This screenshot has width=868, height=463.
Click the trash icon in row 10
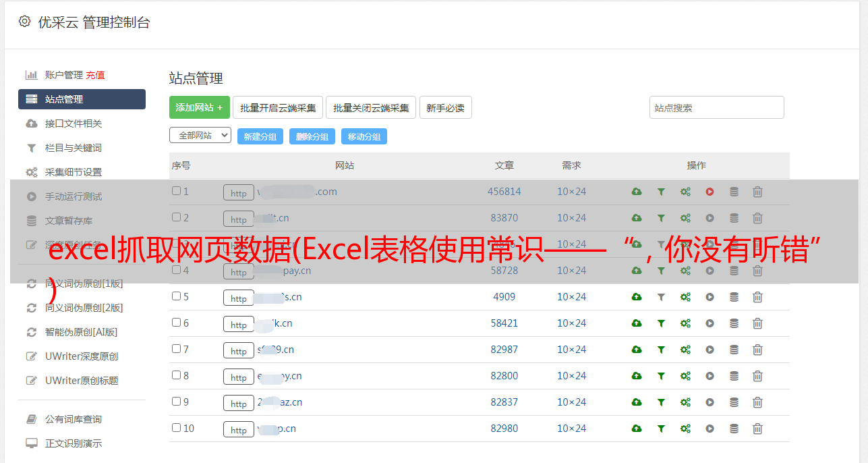pos(757,429)
